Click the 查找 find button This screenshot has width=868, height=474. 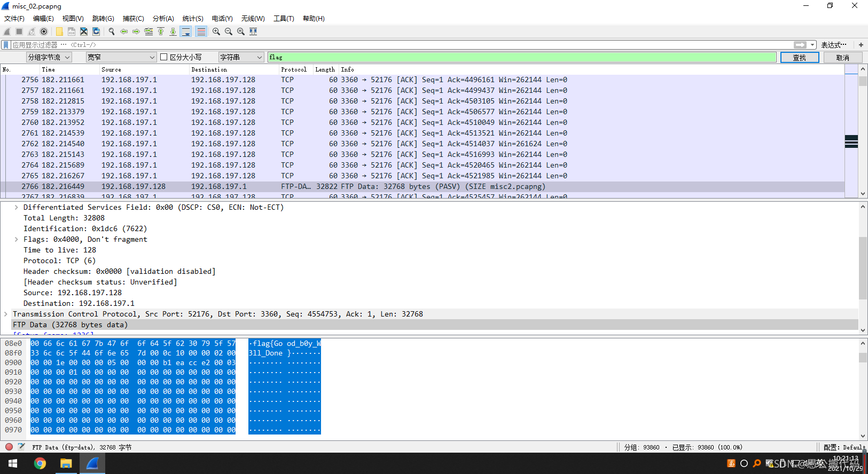pyautogui.click(x=800, y=58)
